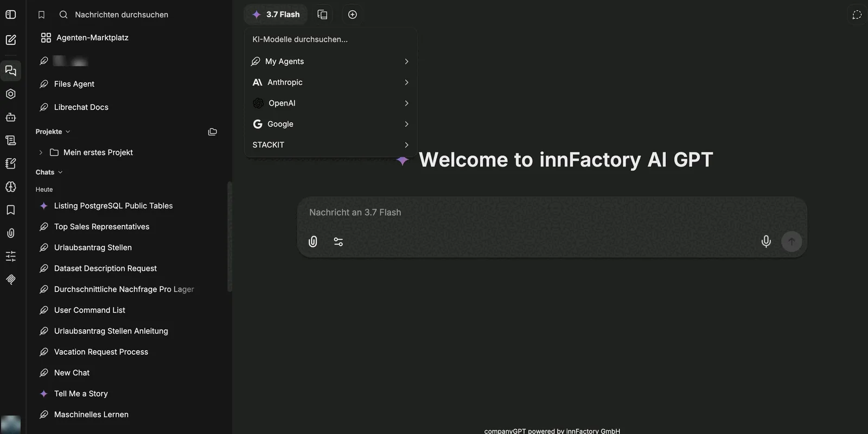The width and height of the screenshot is (868, 434).
Task: Attach a file with the paperclip icon
Action: point(313,241)
